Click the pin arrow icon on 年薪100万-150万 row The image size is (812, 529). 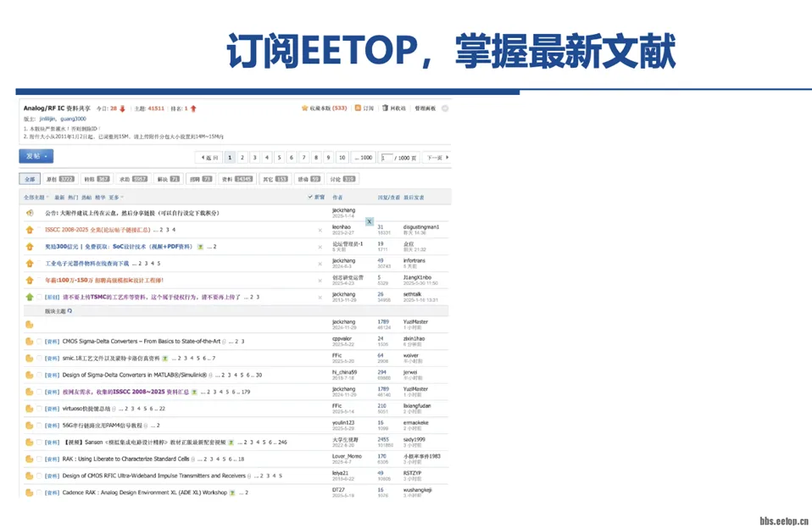(x=30, y=281)
